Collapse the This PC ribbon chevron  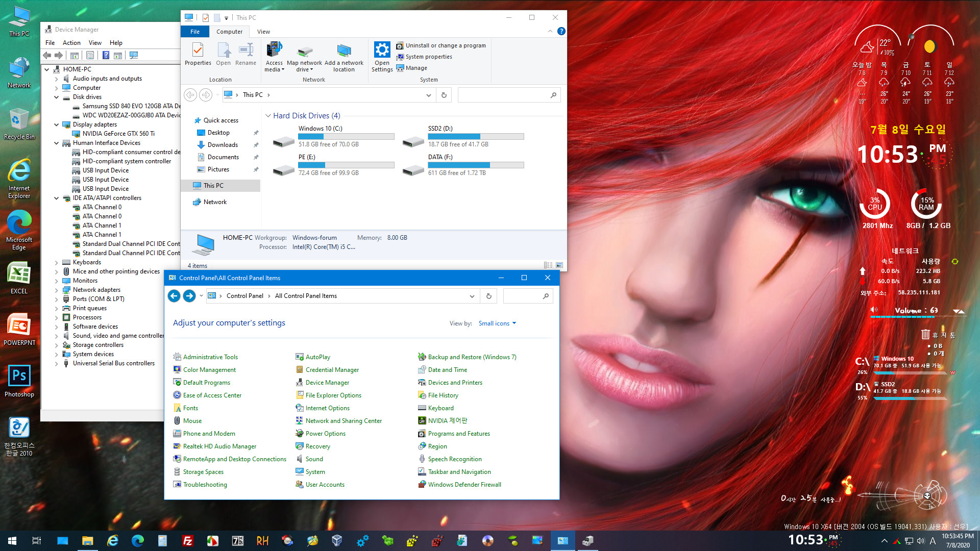pos(550,31)
